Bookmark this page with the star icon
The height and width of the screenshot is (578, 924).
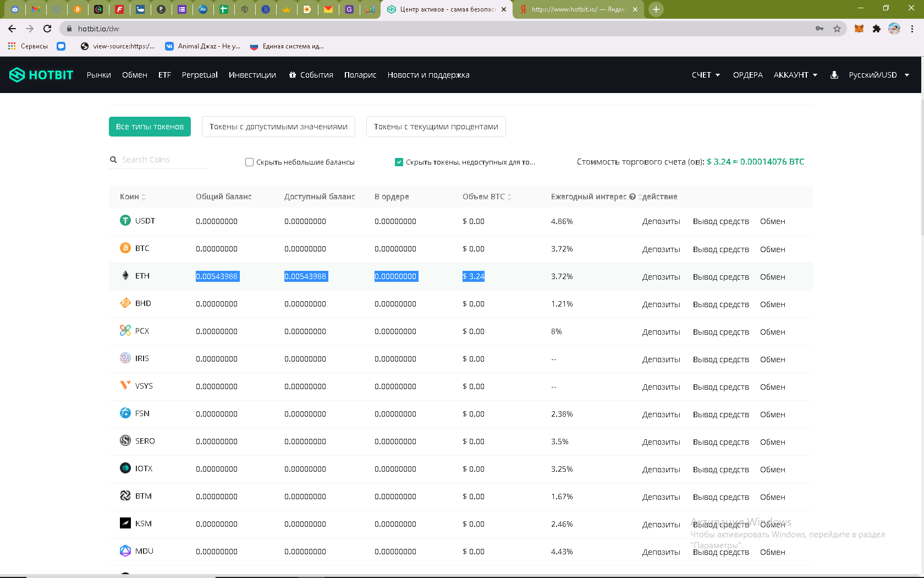(x=837, y=29)
